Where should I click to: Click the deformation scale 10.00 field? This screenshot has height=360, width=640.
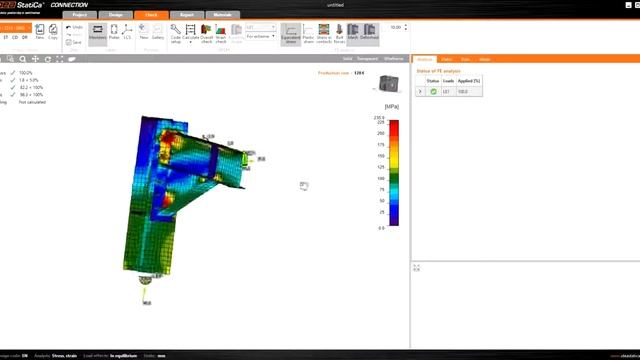click(396, 27)
